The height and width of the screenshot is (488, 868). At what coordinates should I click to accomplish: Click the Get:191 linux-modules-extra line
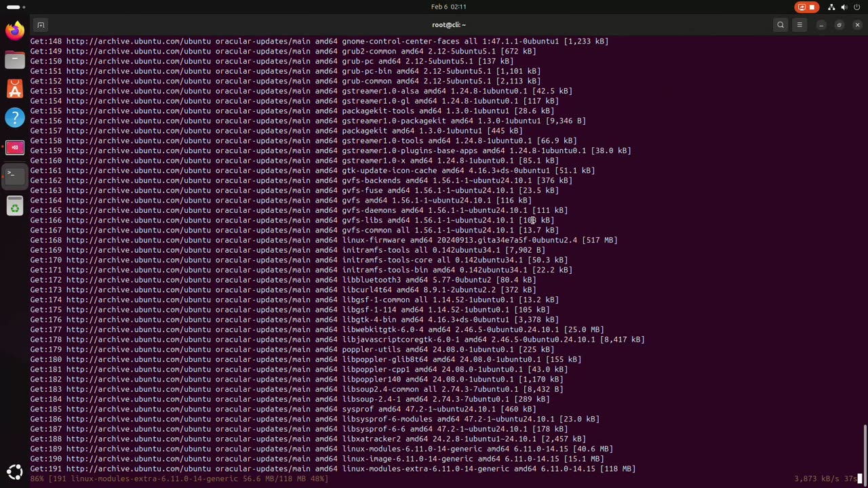click(332, 468)
